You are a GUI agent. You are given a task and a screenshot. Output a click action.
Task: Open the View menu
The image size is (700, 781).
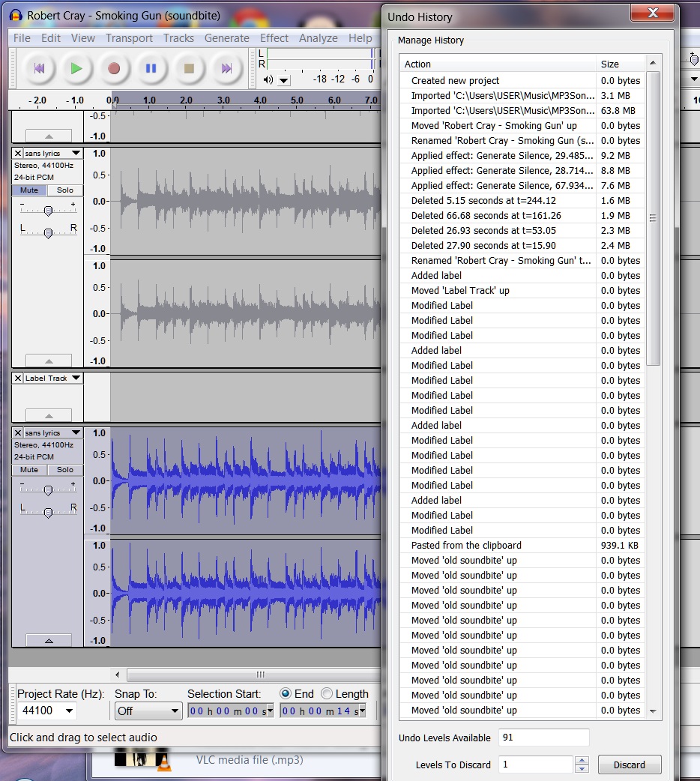click(x=82, y=38)
